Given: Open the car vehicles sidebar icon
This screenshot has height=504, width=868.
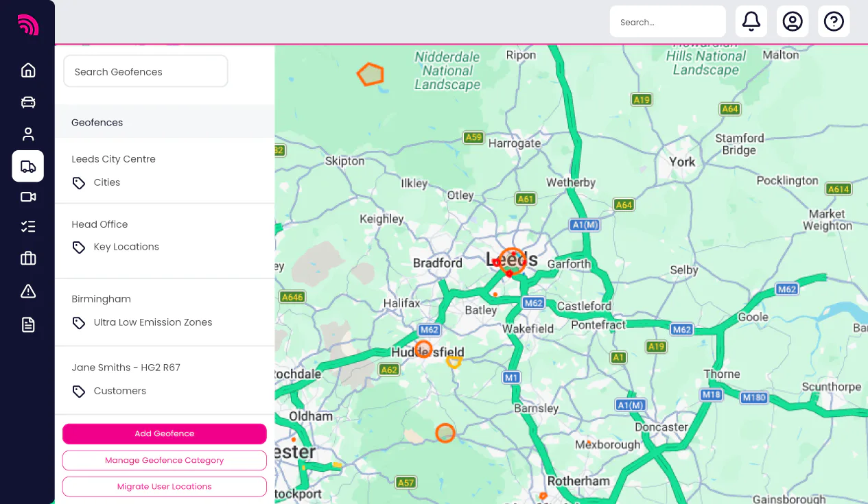Looking at the screenshot, I should pyautogui.click(x=28, y=102).
